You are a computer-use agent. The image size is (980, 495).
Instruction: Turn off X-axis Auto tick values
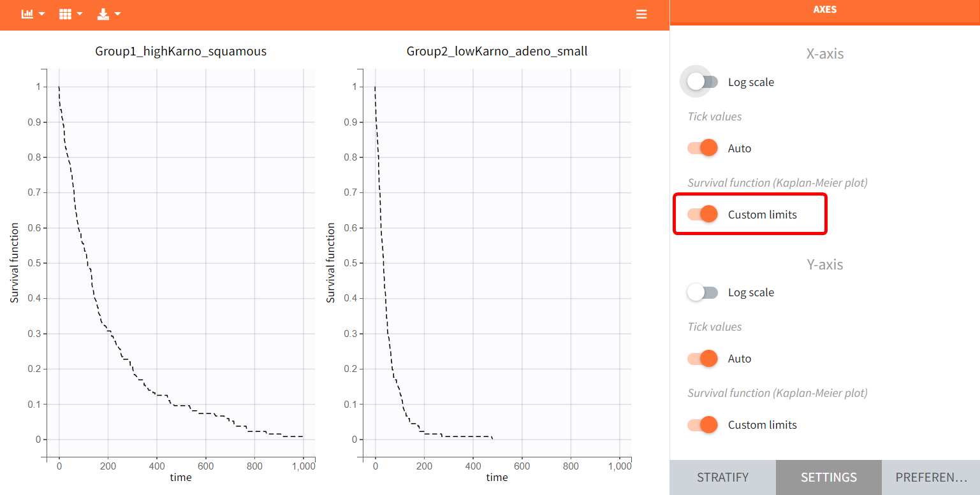pyautogui.click(x=702, y=148)
